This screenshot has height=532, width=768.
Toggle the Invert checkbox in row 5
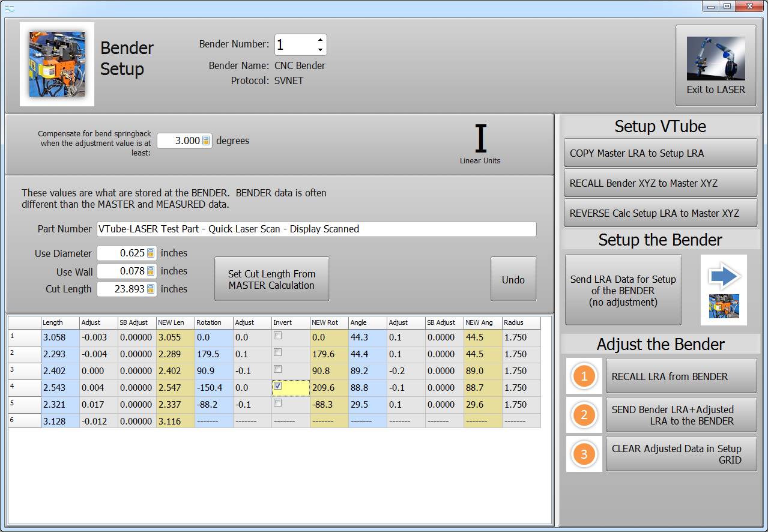(x=277, y=404)
